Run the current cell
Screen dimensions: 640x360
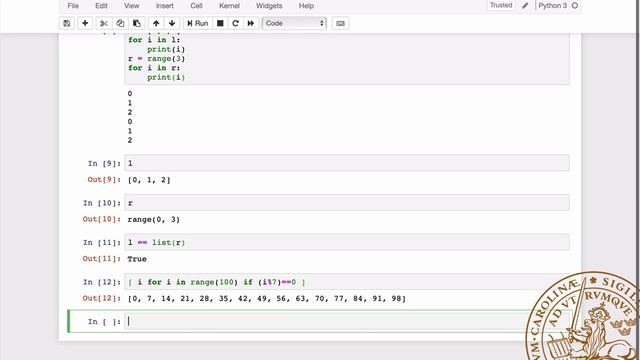[198, 23]
